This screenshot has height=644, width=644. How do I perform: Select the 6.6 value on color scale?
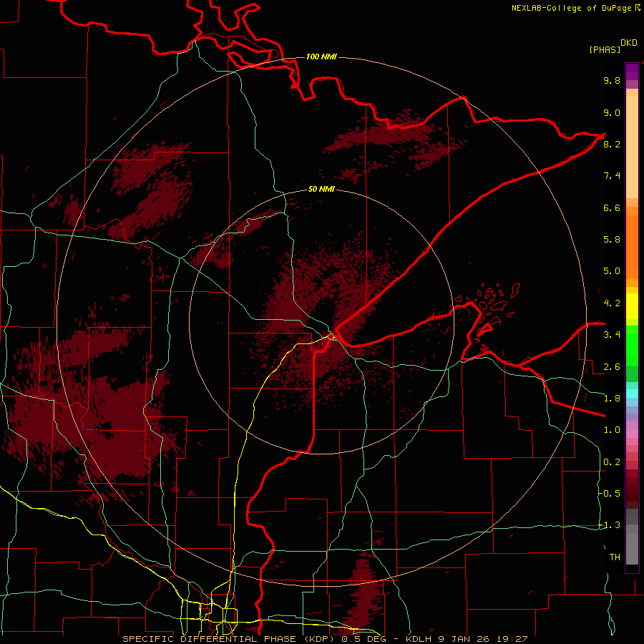[x=612, y=208]
